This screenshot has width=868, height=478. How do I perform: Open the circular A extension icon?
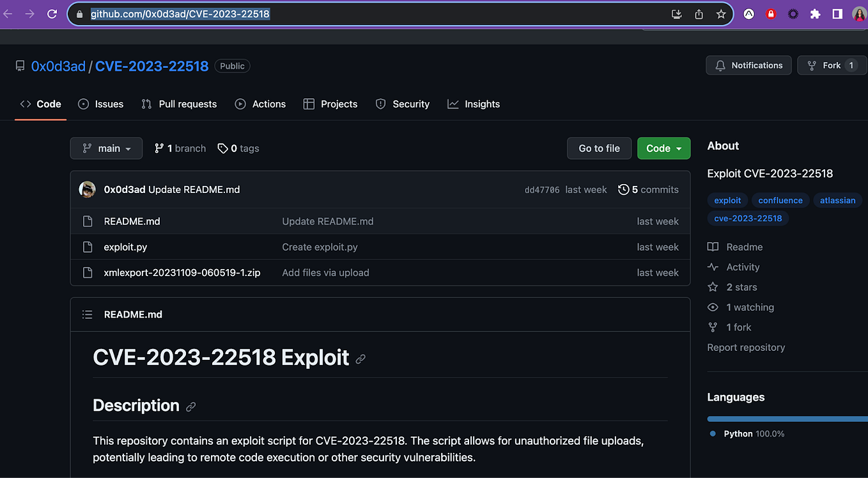click(x=748, y=14)
